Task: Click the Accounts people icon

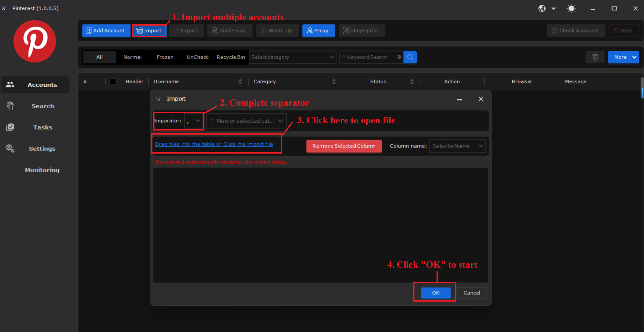Action: pyautogui.click(x=10, y=85)
